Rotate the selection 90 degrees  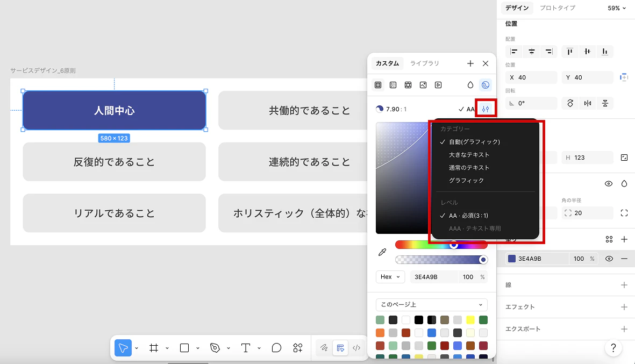570,103
